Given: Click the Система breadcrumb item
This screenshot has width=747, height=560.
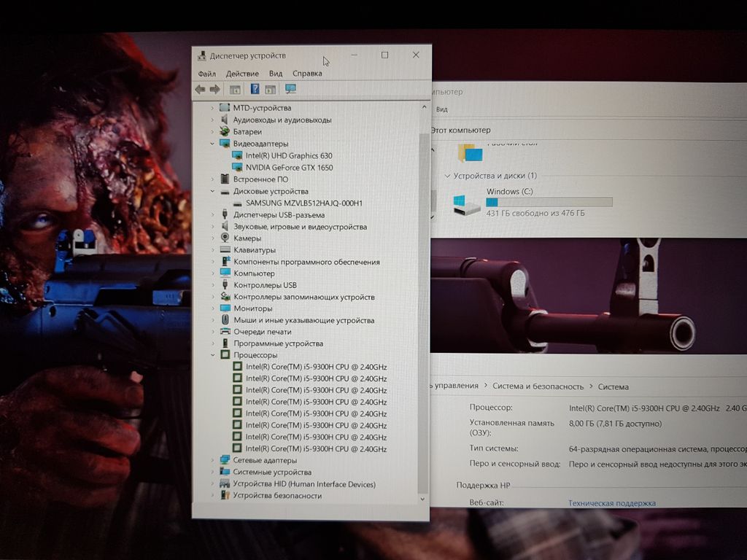Looking at the screenshot, I should click(613, 386).
